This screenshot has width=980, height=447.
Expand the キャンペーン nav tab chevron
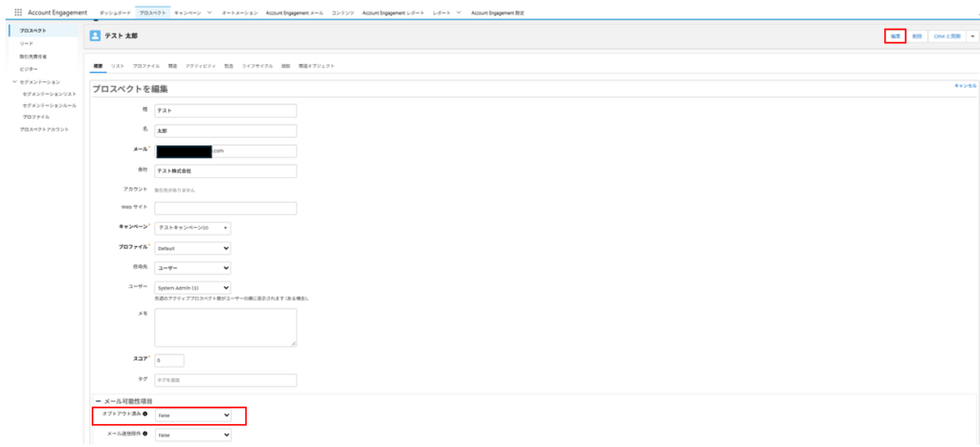(209, 12)
